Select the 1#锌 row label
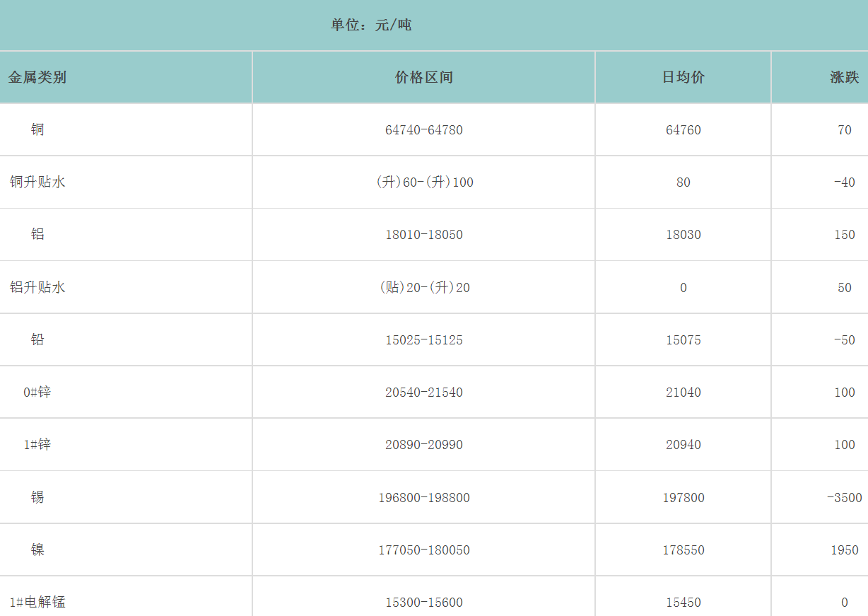868x616 pixels. click(x=37, y=444)
